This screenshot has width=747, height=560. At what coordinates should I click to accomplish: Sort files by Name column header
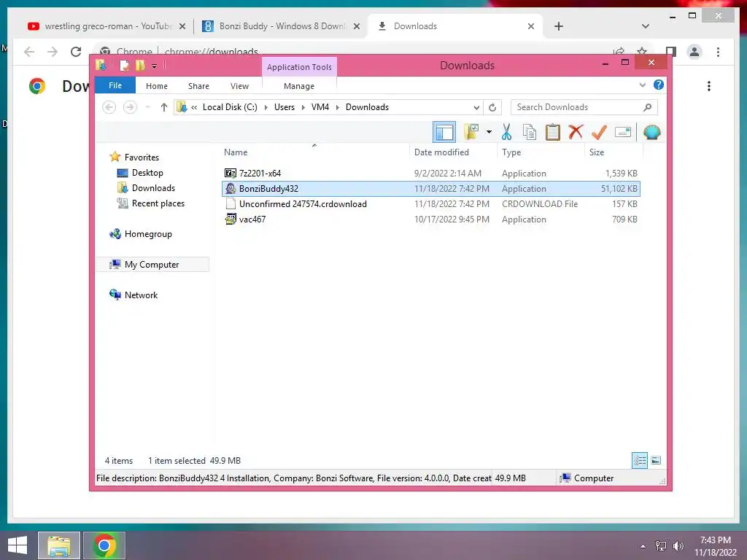pos(314,152)
